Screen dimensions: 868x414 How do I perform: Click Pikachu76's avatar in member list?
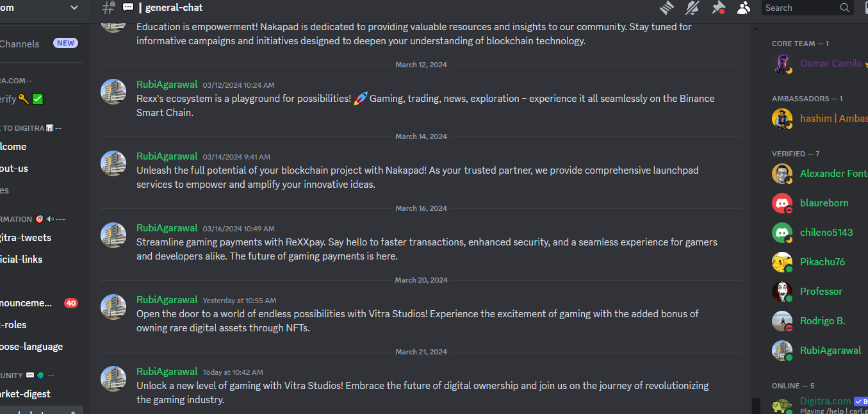pyautogui.click(x=782, y=262)
